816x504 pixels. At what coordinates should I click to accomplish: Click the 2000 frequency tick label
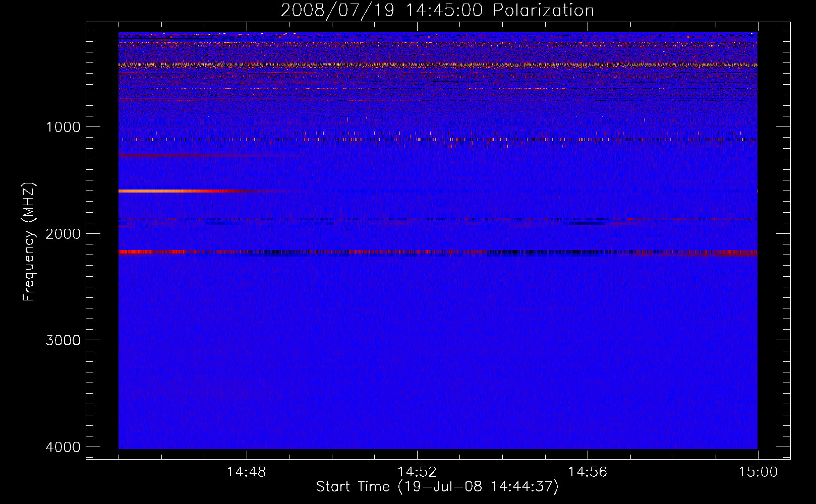63,233
